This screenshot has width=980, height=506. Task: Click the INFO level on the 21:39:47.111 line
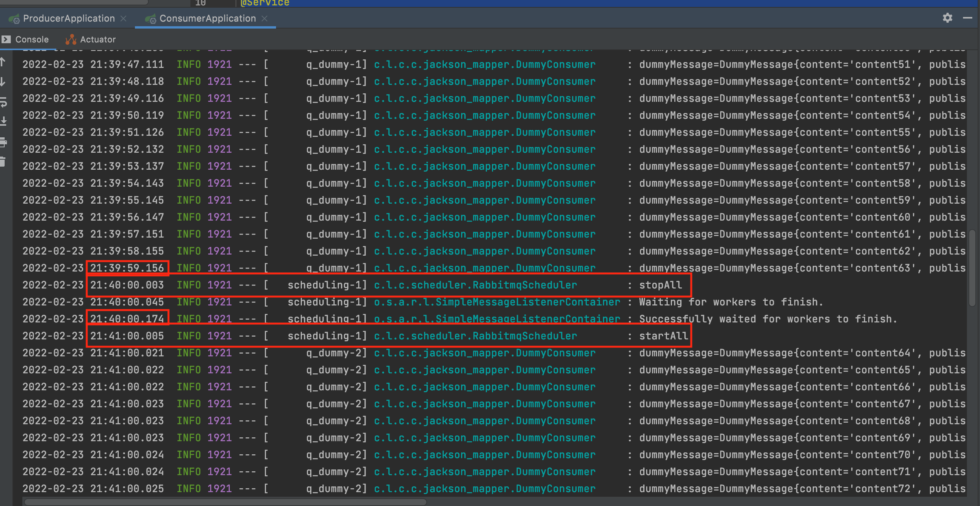[189, 64]
